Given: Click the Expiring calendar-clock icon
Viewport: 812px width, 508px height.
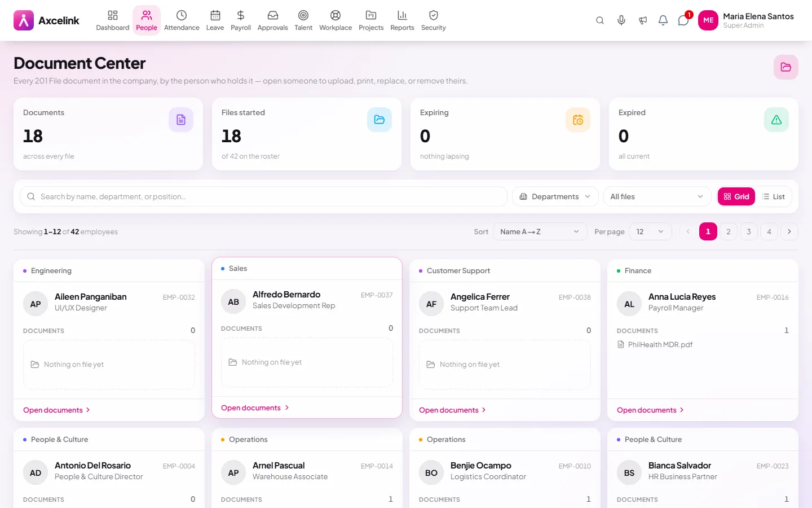Looking at the screenshot, I should 578,120.
